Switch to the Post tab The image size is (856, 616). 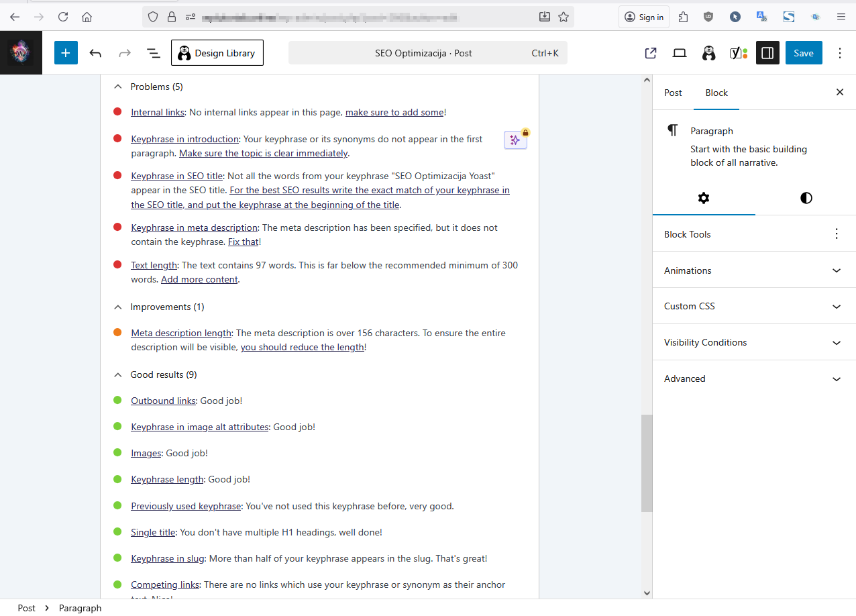coord(673,93)
